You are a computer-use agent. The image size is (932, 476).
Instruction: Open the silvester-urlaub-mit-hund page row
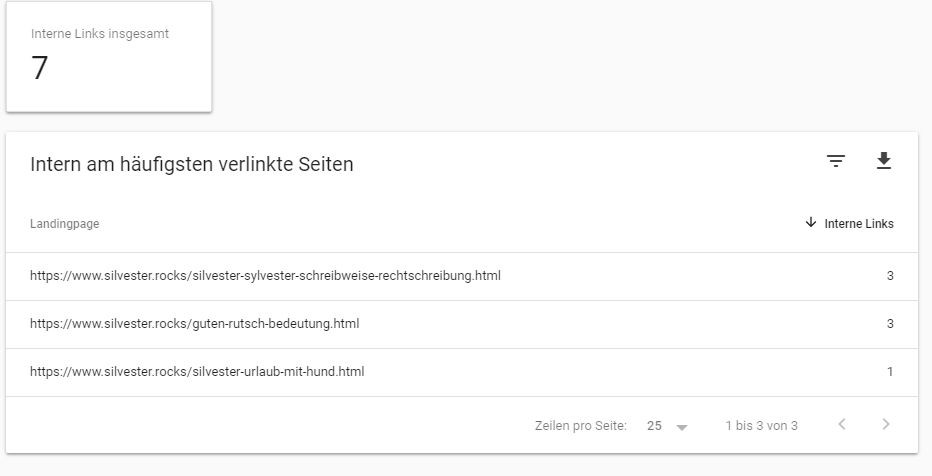[197, 372]
